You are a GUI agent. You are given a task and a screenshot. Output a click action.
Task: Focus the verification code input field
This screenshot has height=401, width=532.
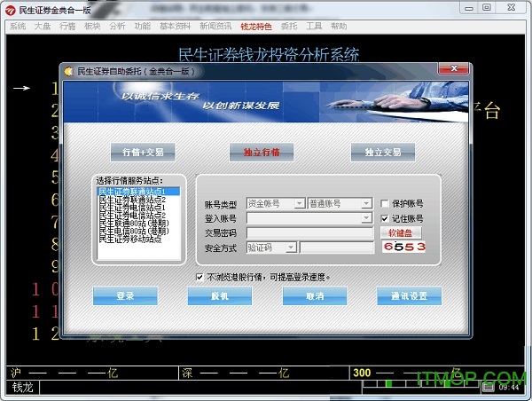pyautogui.click(x=337, y=248)
